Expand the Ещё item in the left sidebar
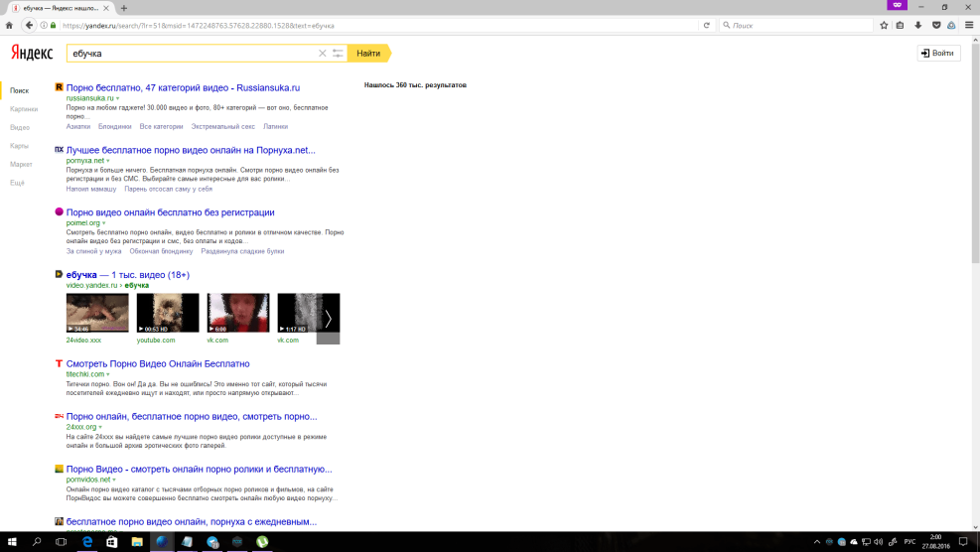 [x=17, y=183]
